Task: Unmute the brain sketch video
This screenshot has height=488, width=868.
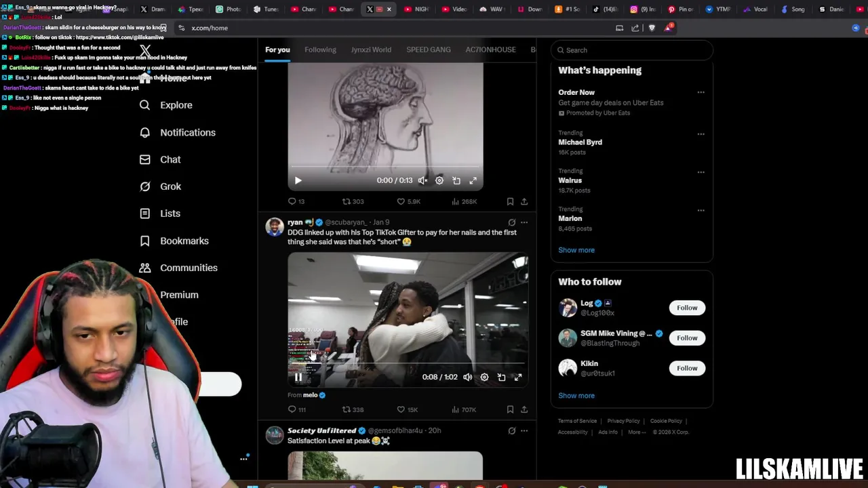Action: [422, 180]
